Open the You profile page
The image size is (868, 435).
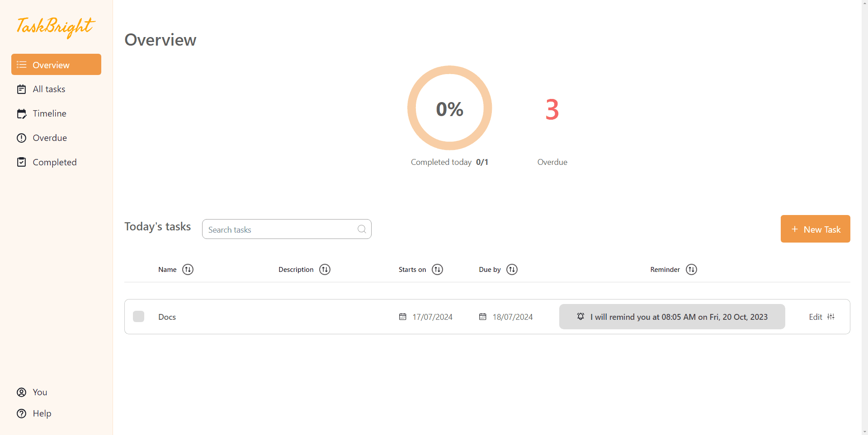coord(40,393)
